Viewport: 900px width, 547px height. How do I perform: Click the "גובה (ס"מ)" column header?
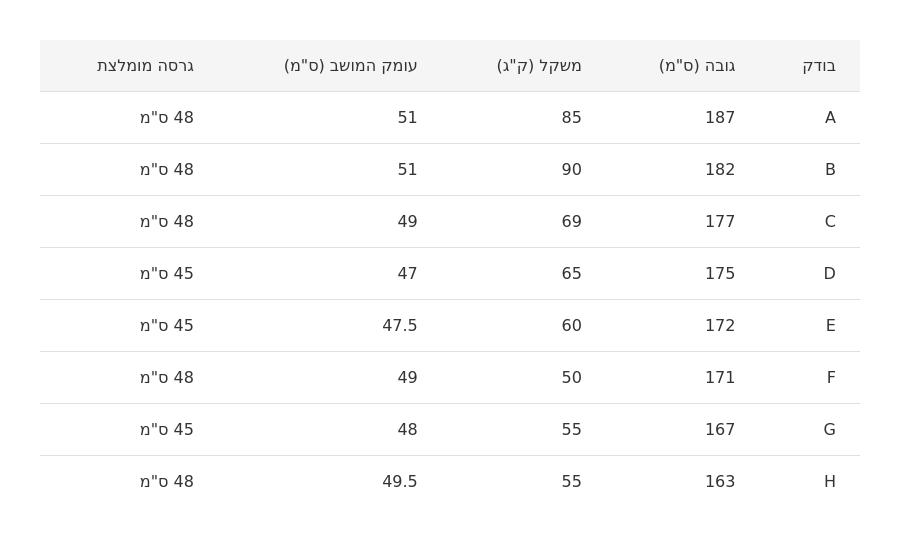coord(696,66)
